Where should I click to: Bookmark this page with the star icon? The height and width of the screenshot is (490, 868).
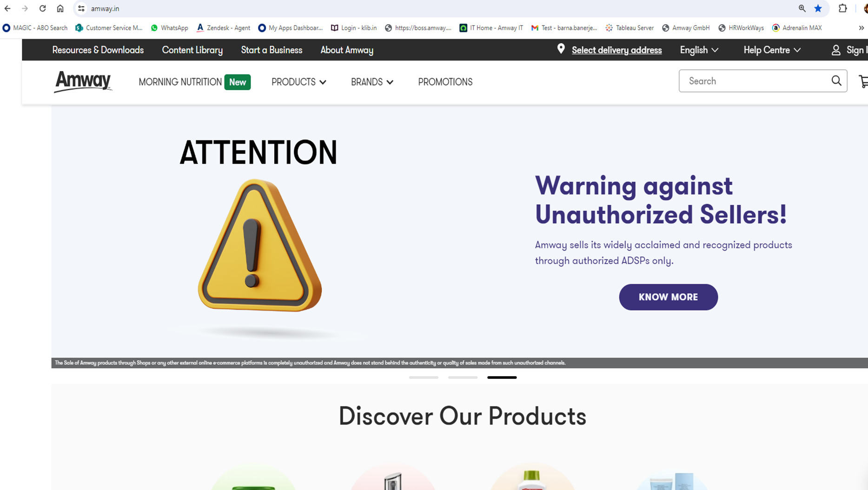click(x=818, y=8)
